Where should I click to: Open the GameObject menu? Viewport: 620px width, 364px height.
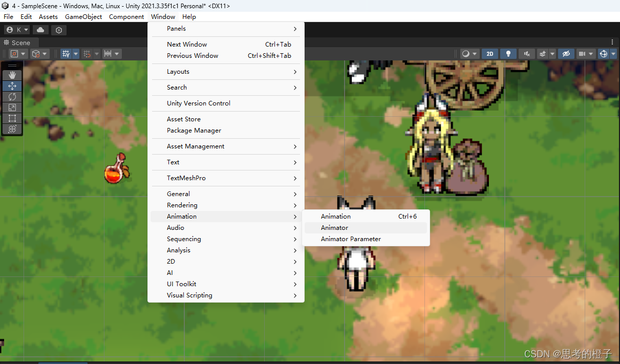83,16
